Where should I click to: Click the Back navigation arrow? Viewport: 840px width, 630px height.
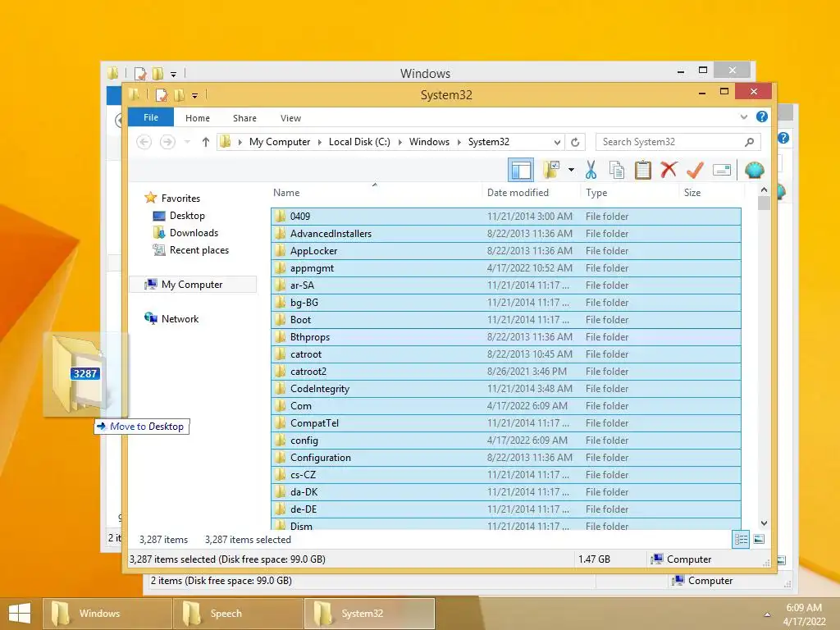(144, 142)
